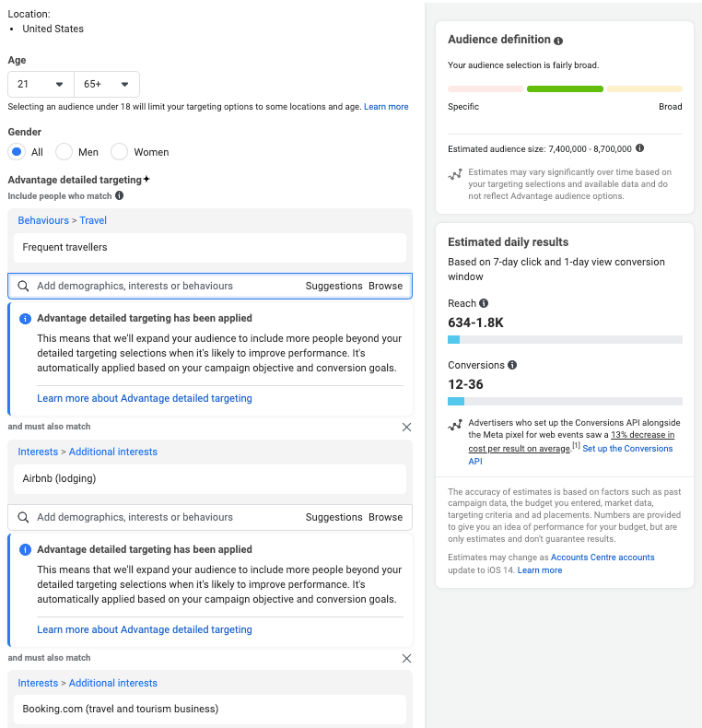Click the Advantage detailed targeting sparkle icon

click(146, 179)
